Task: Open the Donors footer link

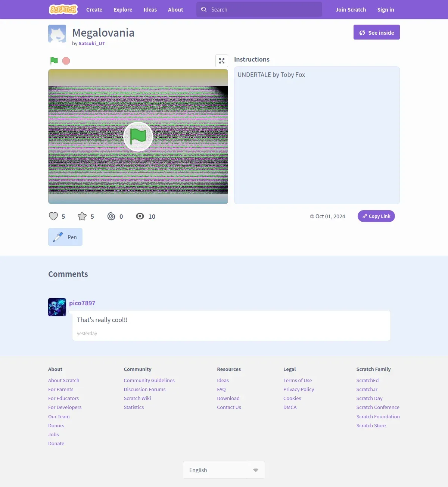Action: tap(56, 425)
